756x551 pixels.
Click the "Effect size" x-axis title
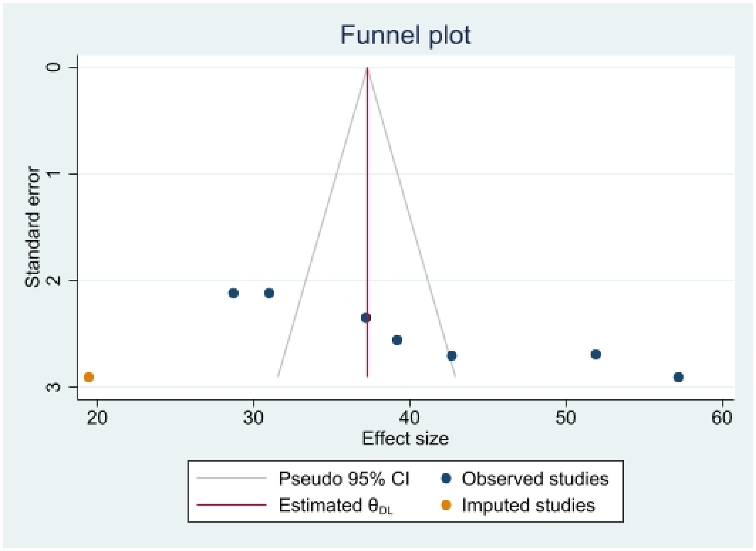405,439
